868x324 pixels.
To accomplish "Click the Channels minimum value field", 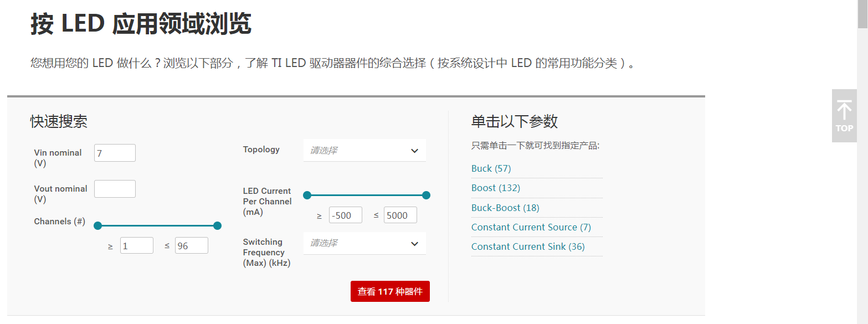I will (x=136, y=246).
